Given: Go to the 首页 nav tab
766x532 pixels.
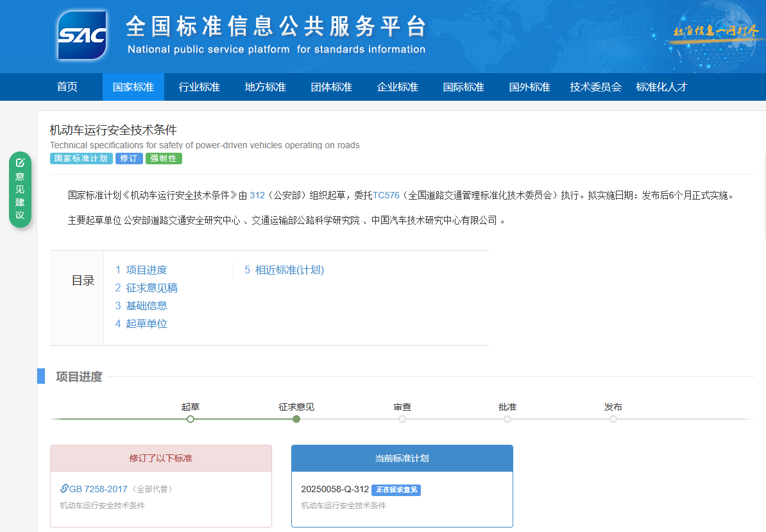Looking at the screenshot, I should click(67, 87).
